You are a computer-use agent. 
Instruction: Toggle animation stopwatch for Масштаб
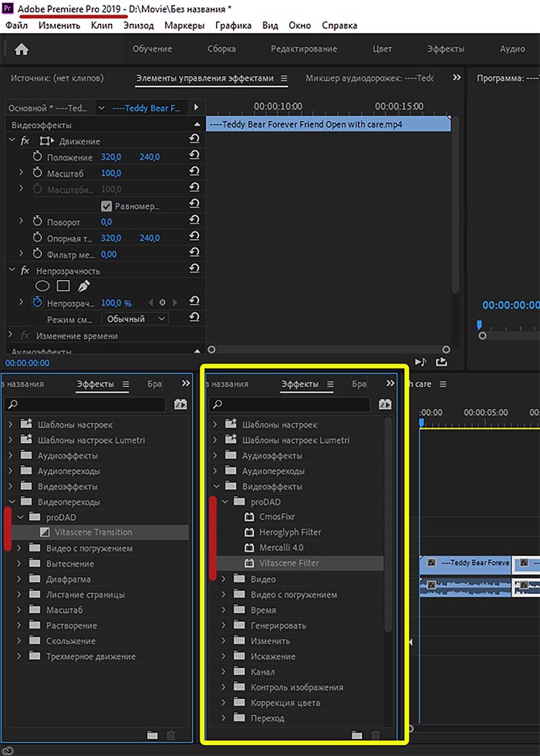tap(37, 173)
